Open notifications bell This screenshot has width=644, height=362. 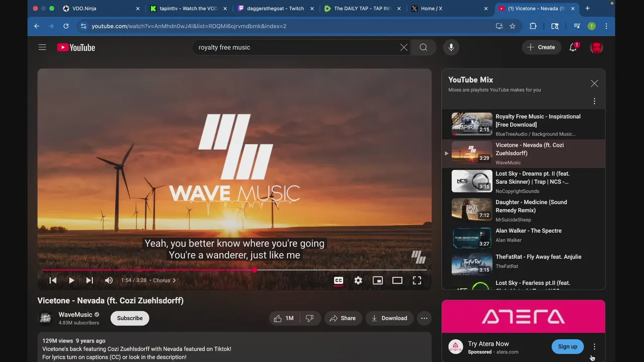coord(573,47)
